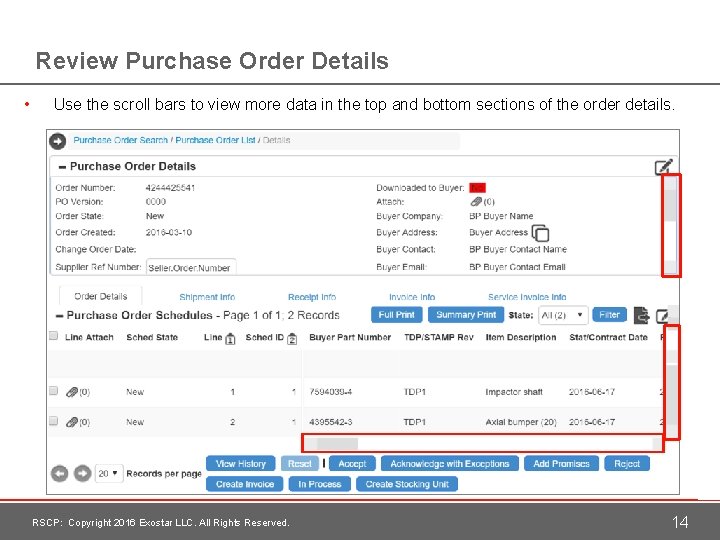Click the Line Attach column header
The width and height of the screenshot is (720, 540).
[89, 338]
